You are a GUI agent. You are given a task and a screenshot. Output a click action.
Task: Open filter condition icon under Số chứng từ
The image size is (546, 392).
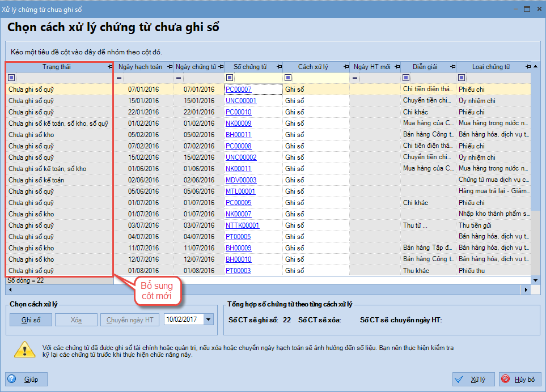(230, 78)
